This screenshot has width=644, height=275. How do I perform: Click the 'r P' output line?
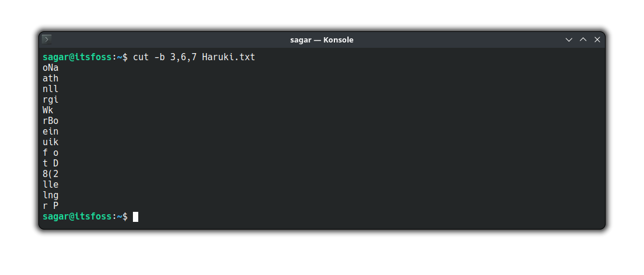[50, 206]
